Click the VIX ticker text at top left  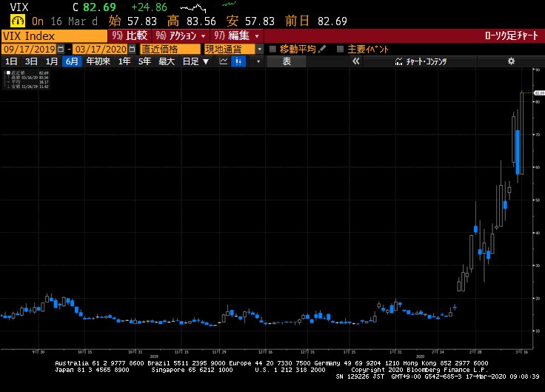coord(19,7)
